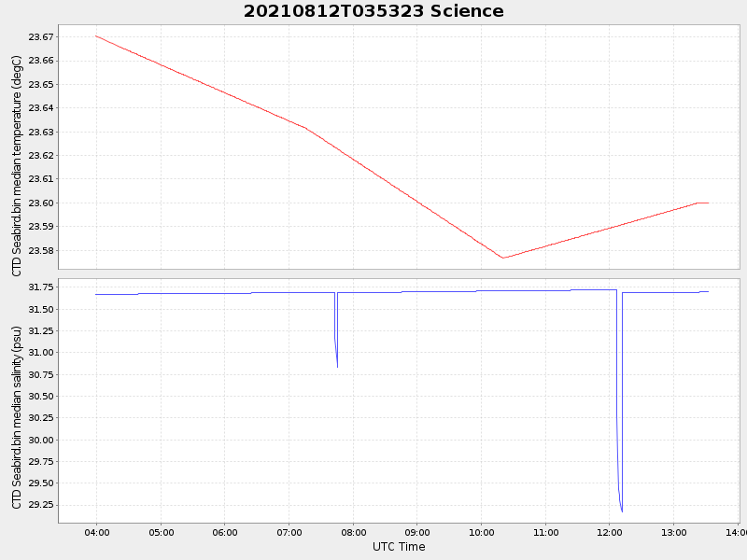This screenshot has width=747, height=560.
Task: Click the 08:00 time tick label
Action: [353, 532]
